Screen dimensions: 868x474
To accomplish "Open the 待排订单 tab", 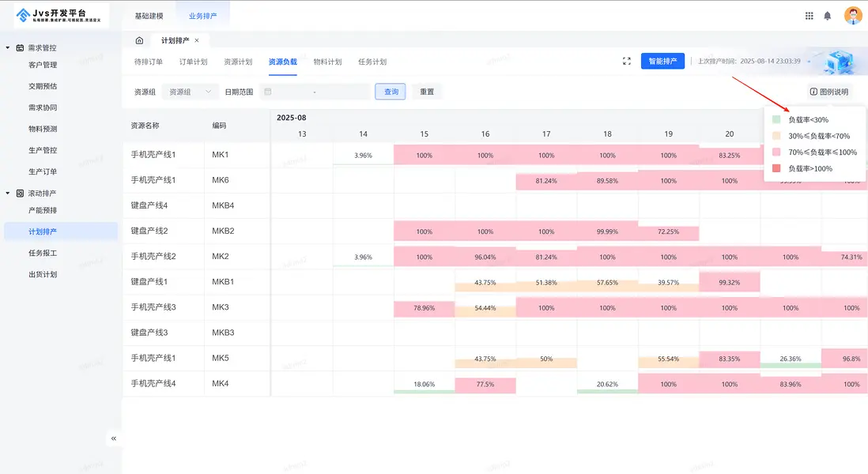I will (x=149, y=62).
